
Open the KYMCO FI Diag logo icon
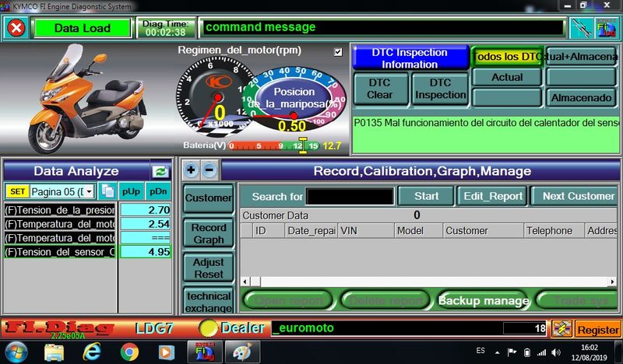(607, 28)
